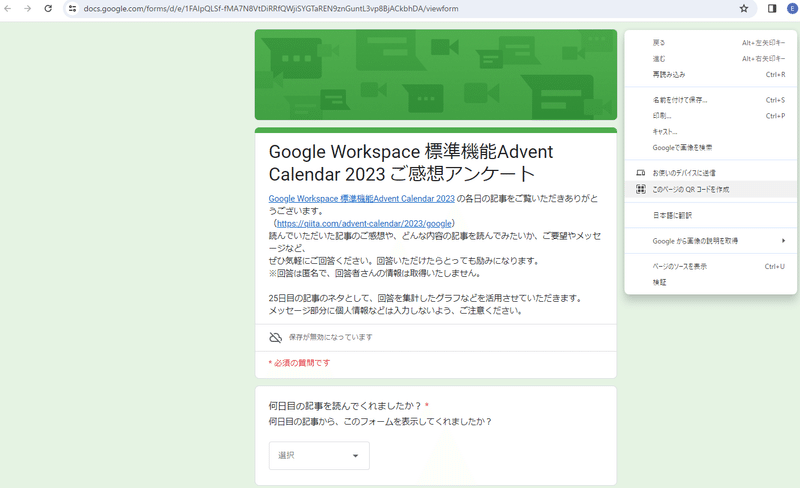This screenshot has height=488, width=800.
Task: Open the qiita.com advent-calendar URL link
Action: pos(364,224)
